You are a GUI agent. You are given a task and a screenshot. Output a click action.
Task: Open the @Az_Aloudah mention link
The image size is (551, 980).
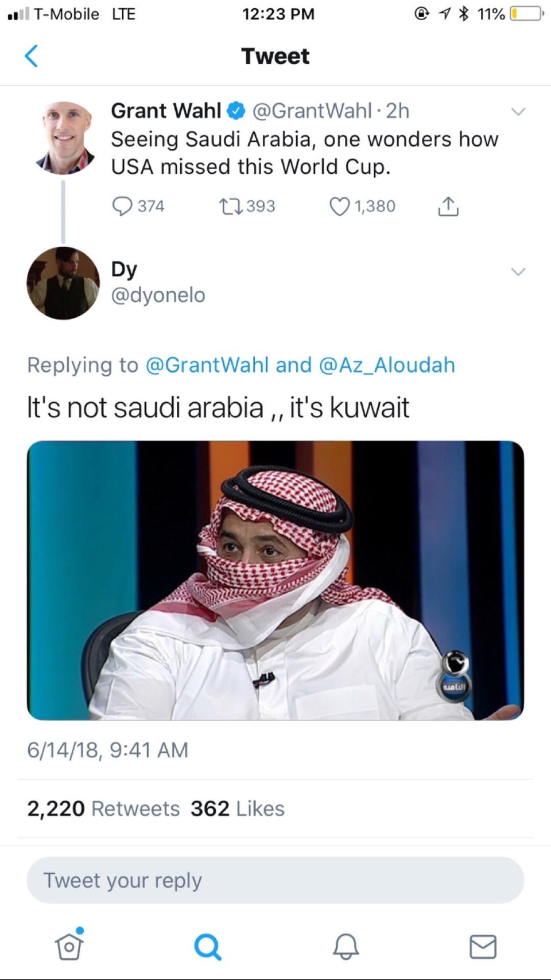[387, 365]
